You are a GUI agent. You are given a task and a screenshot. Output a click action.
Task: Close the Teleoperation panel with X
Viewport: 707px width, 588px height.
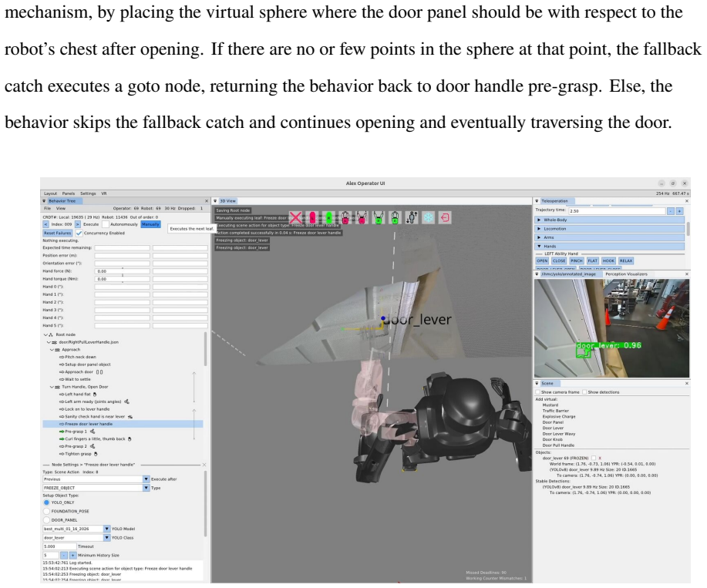click(x=687, y=201)
